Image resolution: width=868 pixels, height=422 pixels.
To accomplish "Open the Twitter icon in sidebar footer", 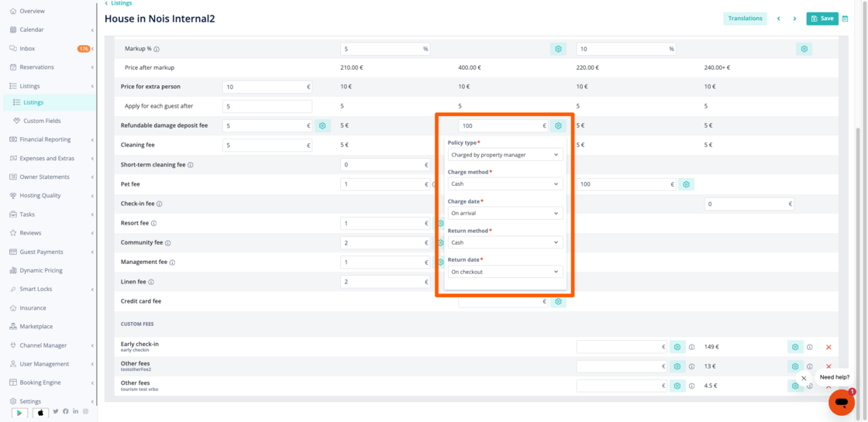I will (x=56, y=411).
